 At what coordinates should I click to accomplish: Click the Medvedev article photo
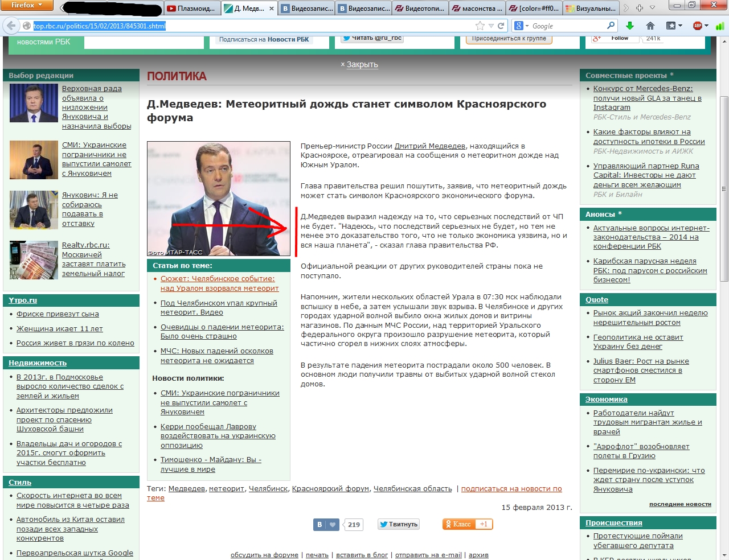pyautogui.click(x=219, y=199)
